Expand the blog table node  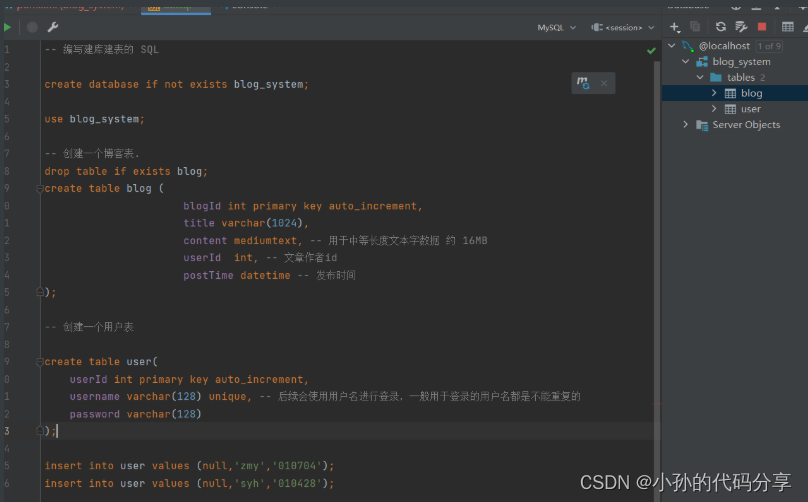coord(714,93)
